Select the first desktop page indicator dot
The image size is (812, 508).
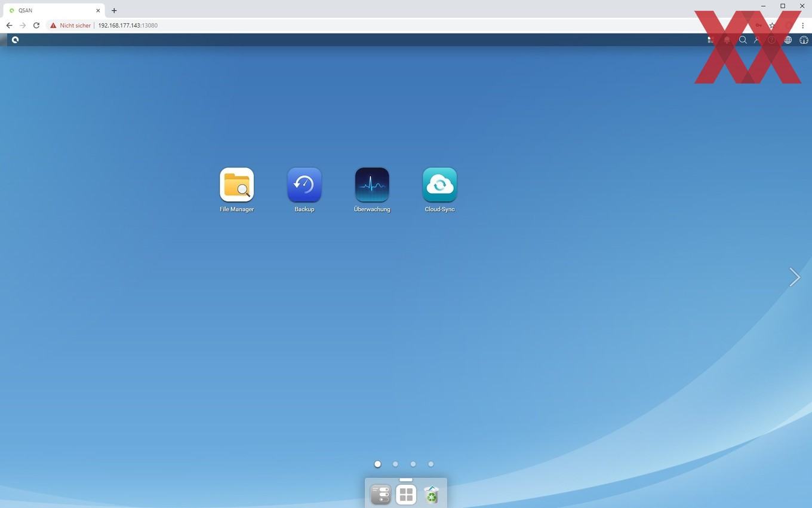pos(377,464)
